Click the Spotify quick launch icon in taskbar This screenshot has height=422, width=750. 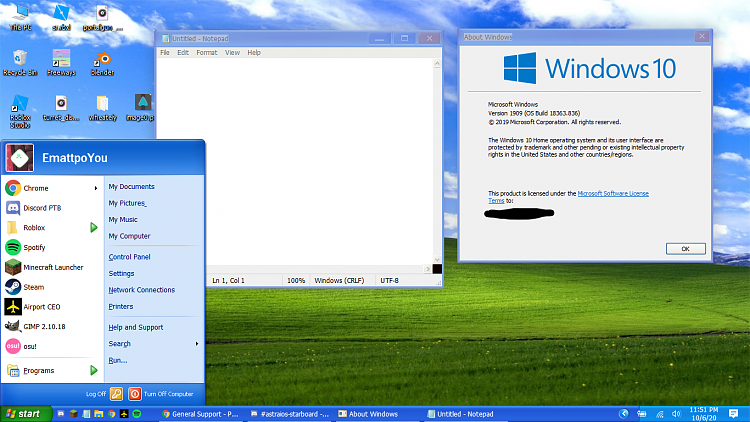pos(137,414)
